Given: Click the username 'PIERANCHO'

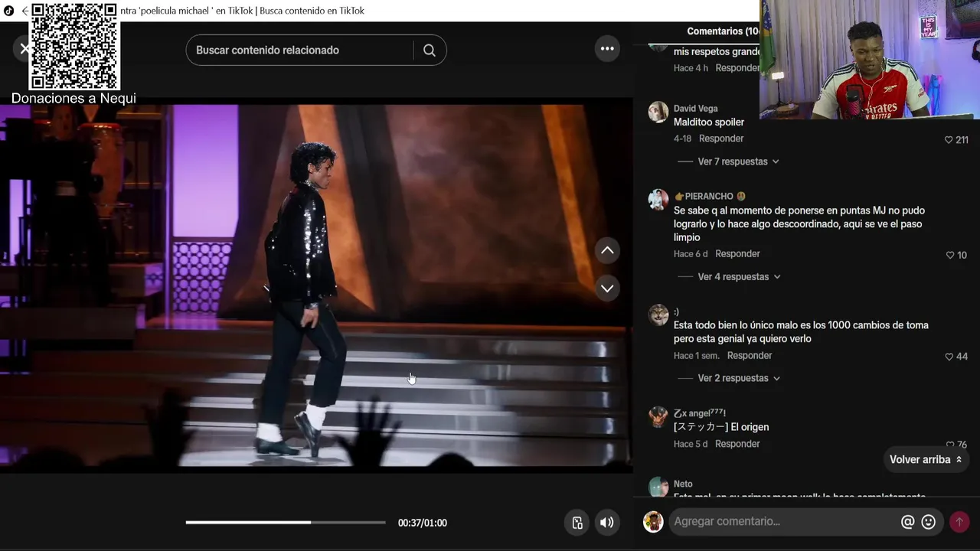Looking at the screenshot, I should pyautogui.click(x=709, y=197).
